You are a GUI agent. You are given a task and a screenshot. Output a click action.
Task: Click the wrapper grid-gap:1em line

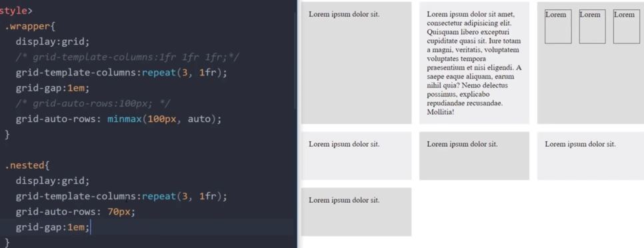pyautogui.click(x=52, y=88)
